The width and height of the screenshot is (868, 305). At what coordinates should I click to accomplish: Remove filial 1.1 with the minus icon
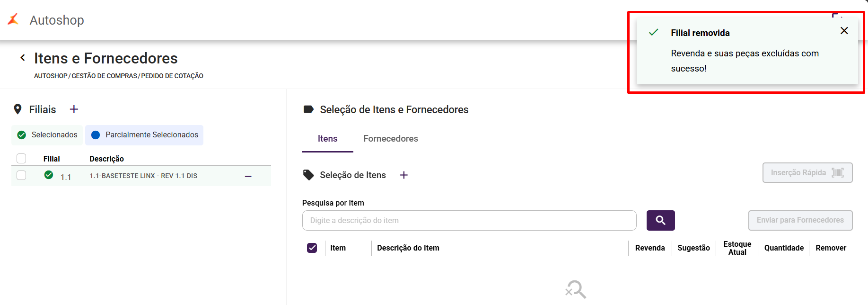pos(248,176)
